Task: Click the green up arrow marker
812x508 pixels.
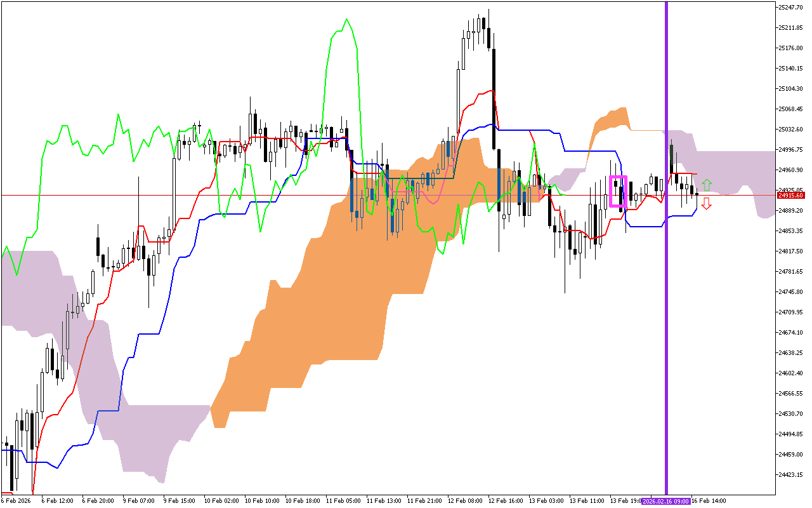Action: click(707, 185)
